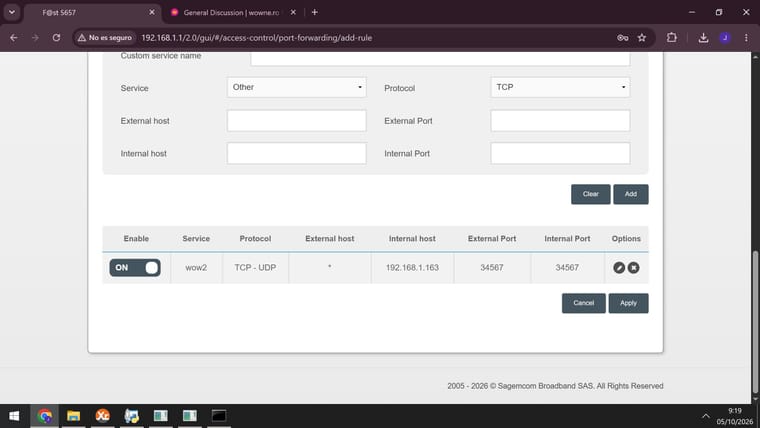Screen dimensions: 760x428
Task: Go forward in browser history
Action: pos(35,37)
